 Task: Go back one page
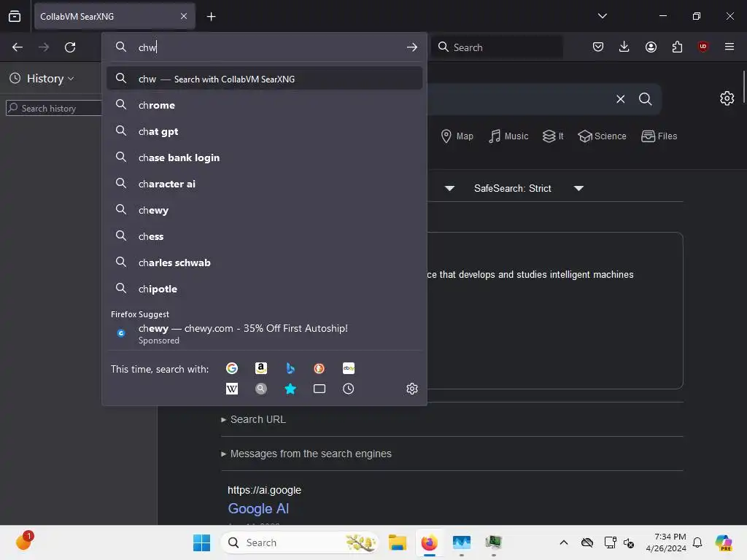point(18,47)
